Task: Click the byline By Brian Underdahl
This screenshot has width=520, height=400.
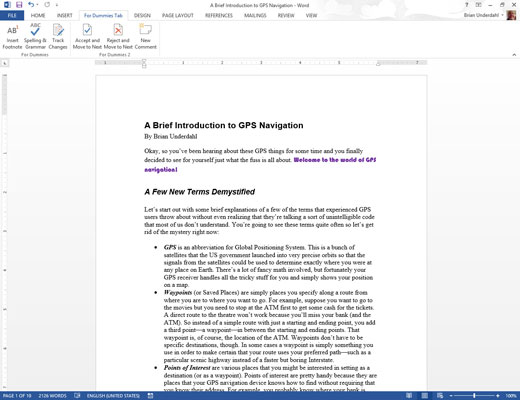Action: 171,136
